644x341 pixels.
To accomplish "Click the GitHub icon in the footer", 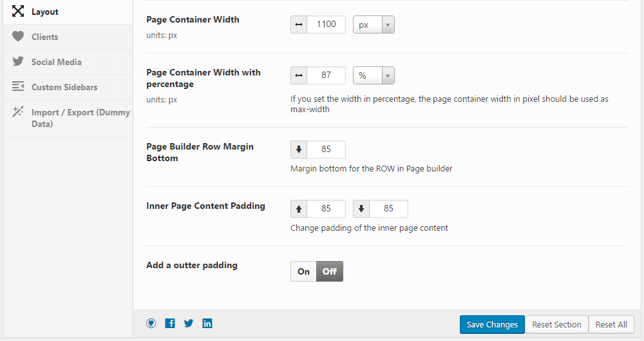I will 151,324.
